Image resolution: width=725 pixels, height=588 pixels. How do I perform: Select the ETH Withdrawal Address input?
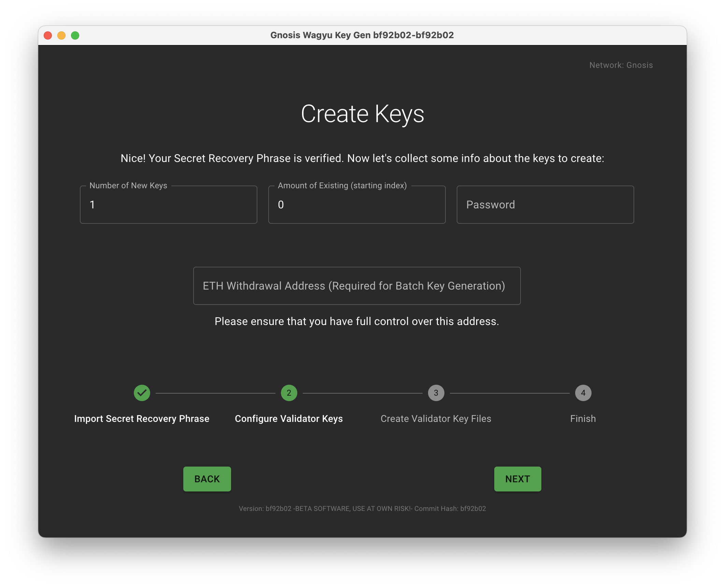[357, 286]
